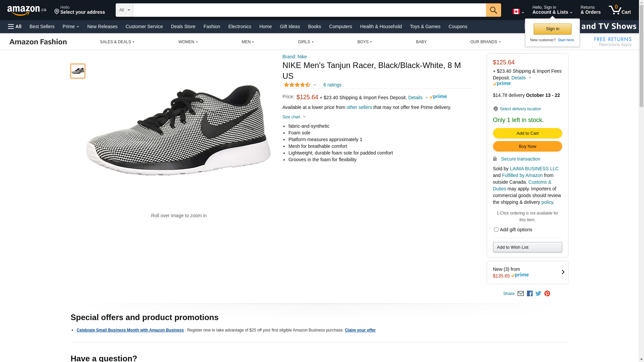Screen dimensions: 644x362
Task: Click the search magnifier button
Action: click(493, 10)
